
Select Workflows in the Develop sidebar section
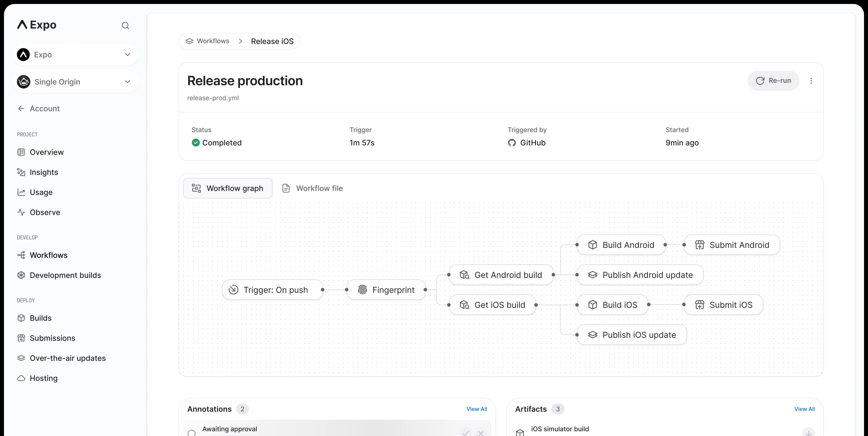pos(42,255)
